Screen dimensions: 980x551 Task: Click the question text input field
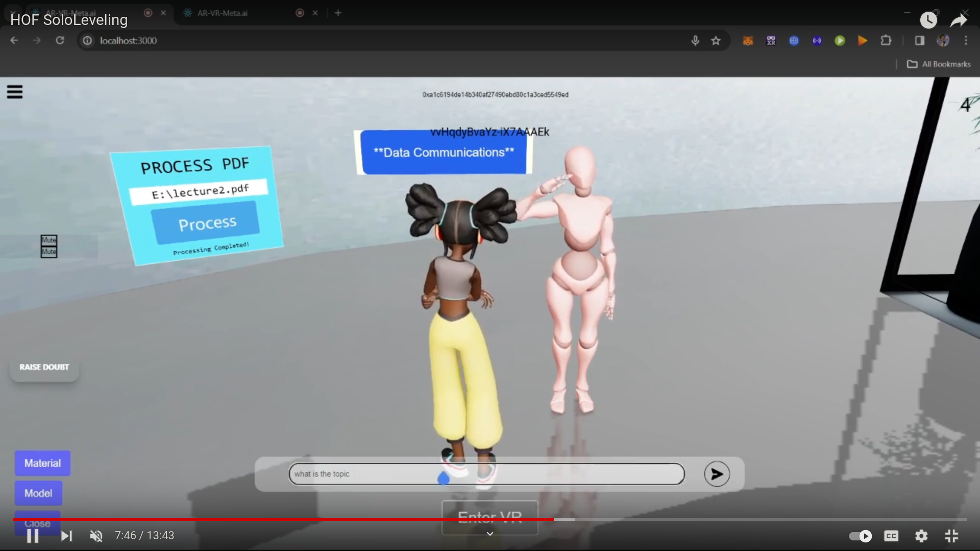click(x=486, y=474)
